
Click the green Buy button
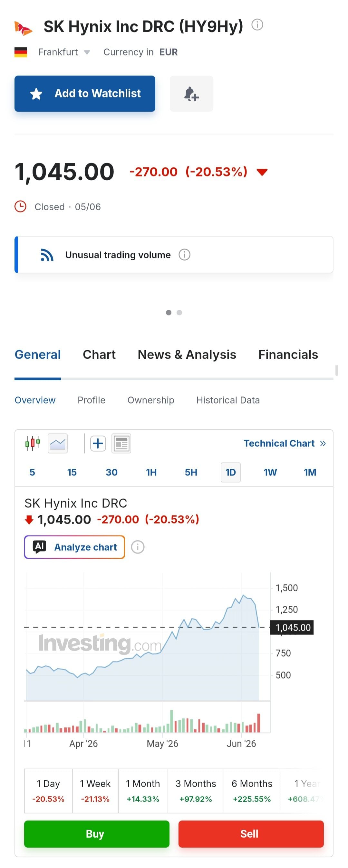click(x=97, y=833)
